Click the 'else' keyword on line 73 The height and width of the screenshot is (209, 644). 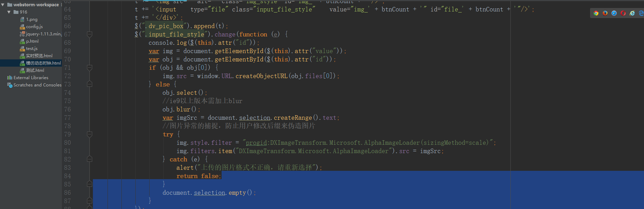[162, 84]
